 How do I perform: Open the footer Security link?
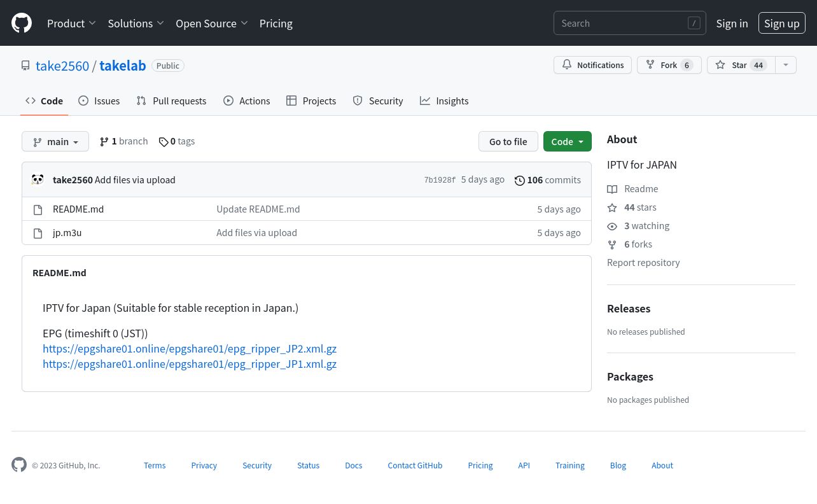point(257,466)
